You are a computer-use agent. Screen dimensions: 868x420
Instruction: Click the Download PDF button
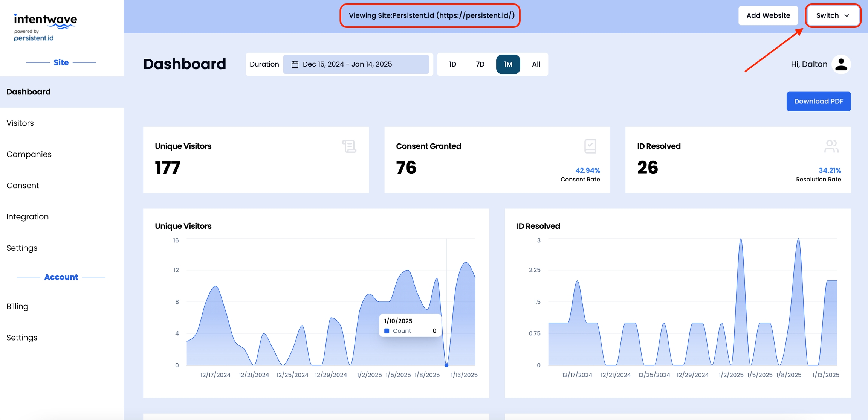click(x=818, y=101)
